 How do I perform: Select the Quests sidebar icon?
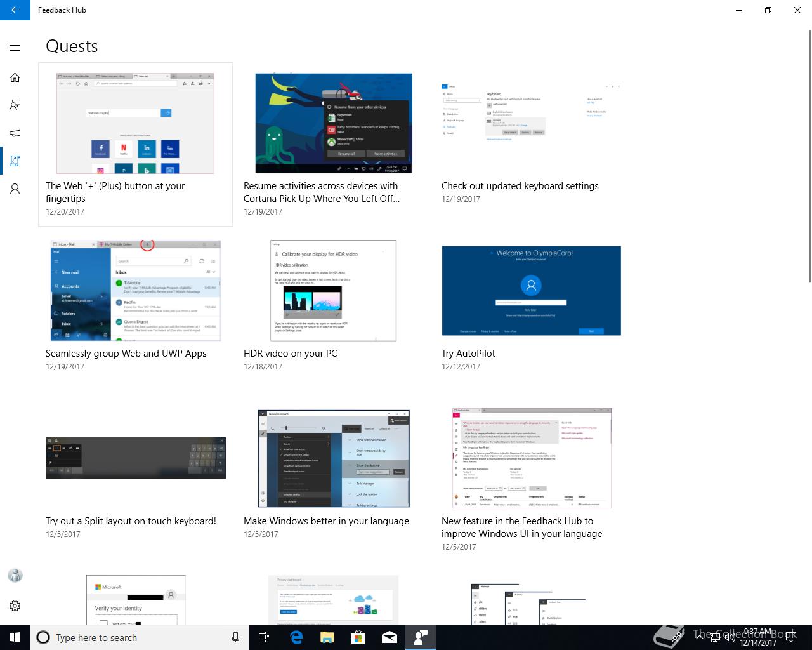[15, 161]
